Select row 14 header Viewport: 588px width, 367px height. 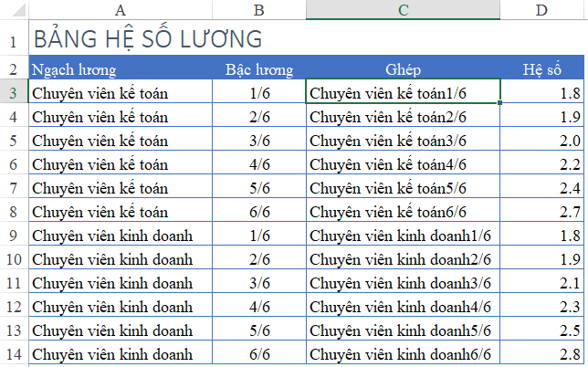pos(14,352)
